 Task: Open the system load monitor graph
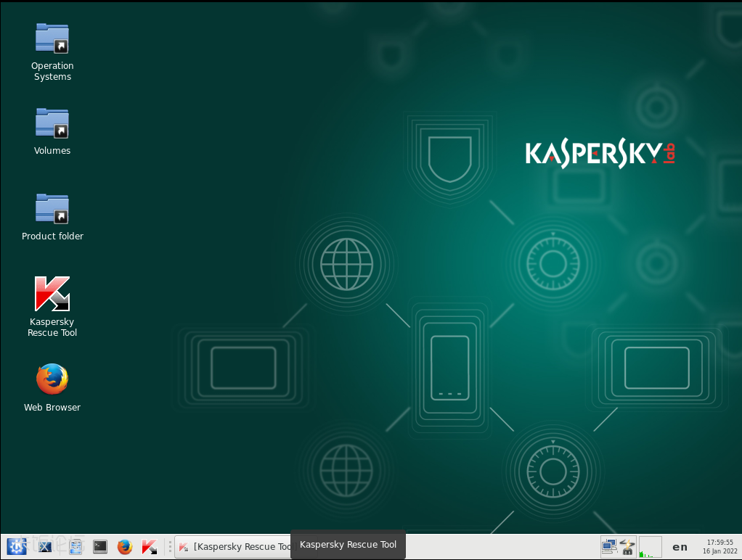point(650,544)
